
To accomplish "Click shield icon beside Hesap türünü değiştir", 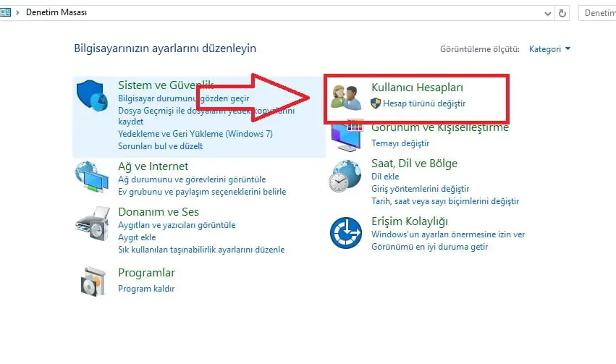I will [376, 103].
